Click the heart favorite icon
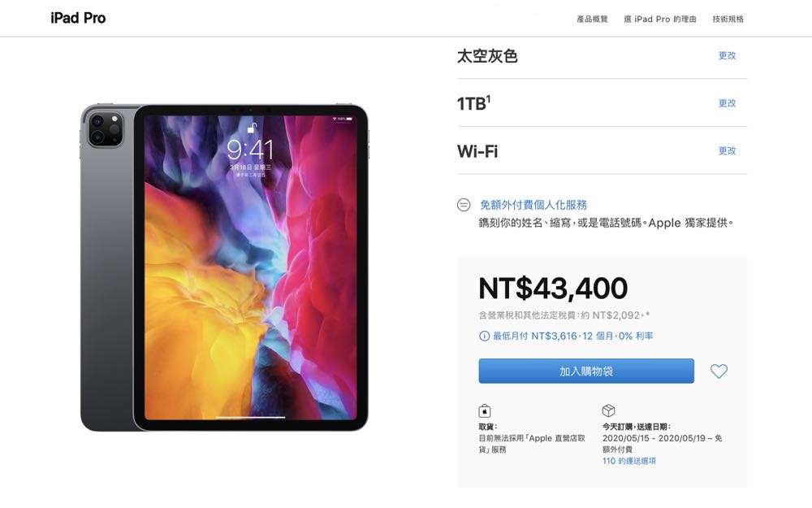 point(719,371)
